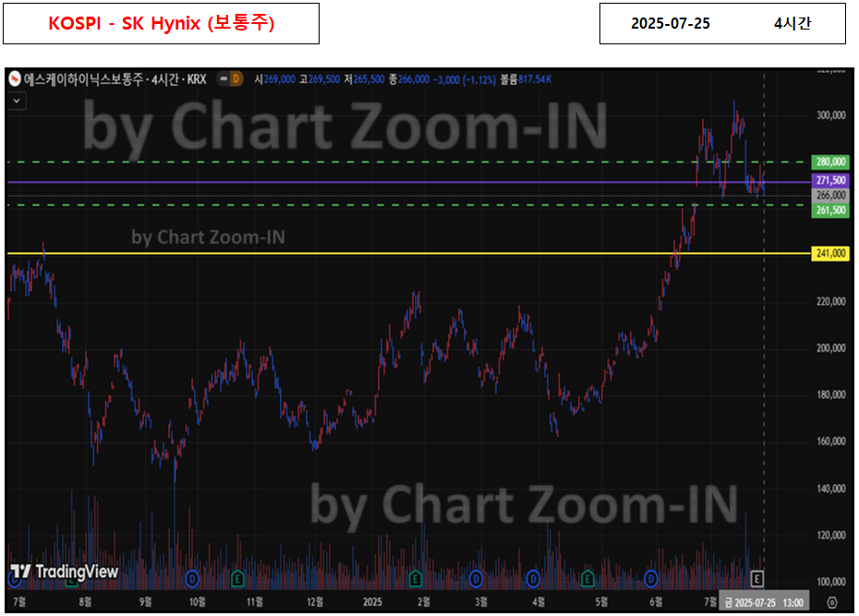859x616 pixels.
Task: Click the date label 금 2025-07-25 13:00
Action: pyautogui.click(x=764, y=603)
